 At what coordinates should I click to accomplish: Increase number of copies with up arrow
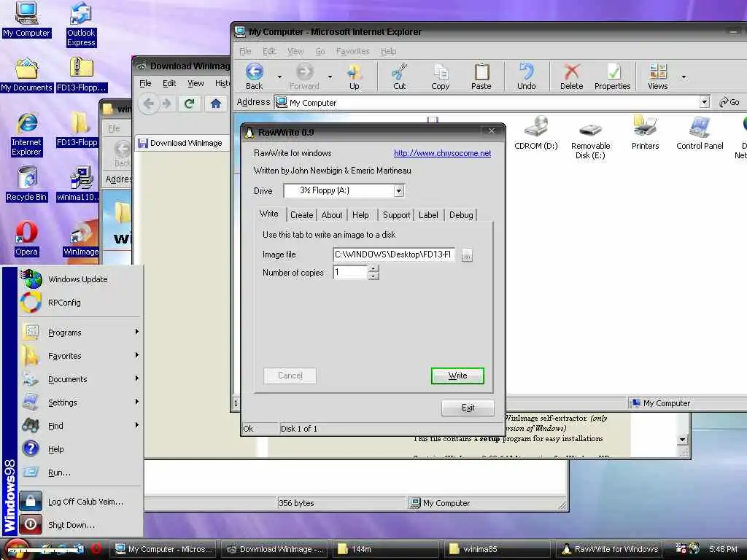pyautogui.click(x=373, y=269)
